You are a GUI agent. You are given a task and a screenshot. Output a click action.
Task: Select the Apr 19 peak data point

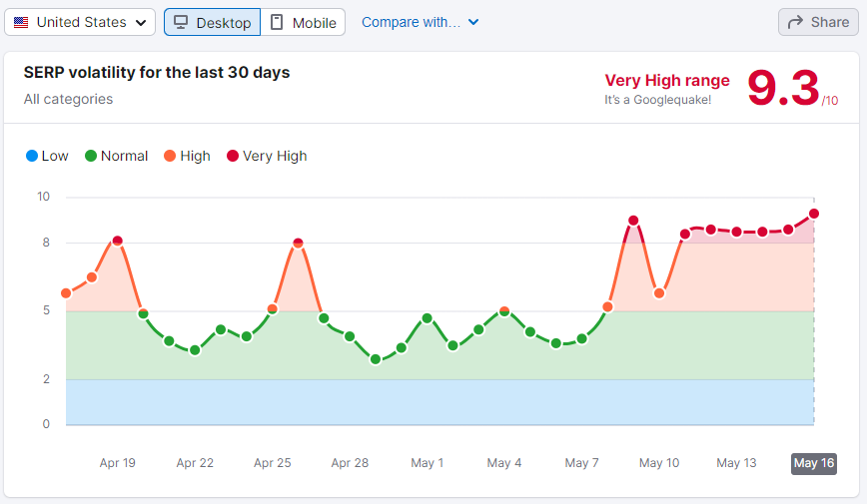pos(117,241)
